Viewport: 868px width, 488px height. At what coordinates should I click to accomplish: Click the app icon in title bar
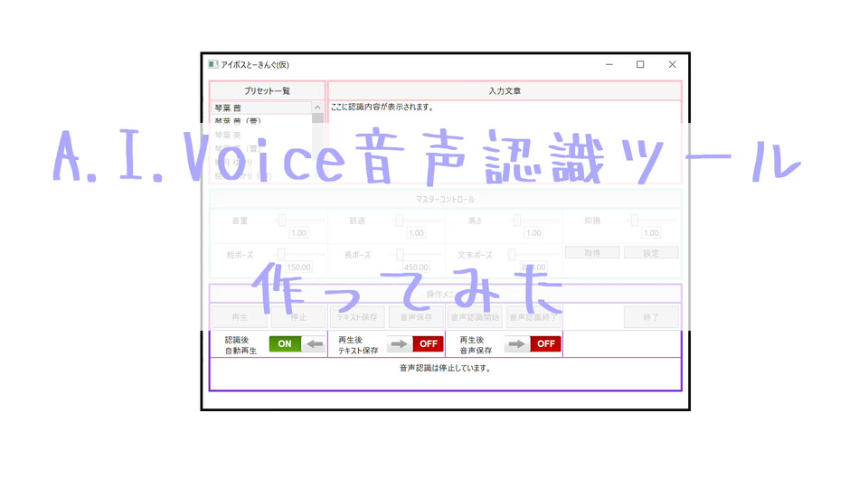point(213,64)
